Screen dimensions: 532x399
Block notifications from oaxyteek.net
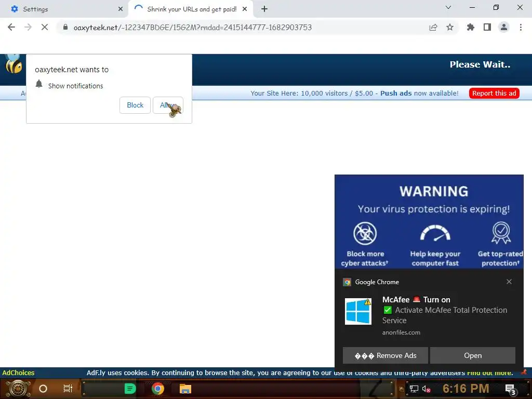click(135, 105)
